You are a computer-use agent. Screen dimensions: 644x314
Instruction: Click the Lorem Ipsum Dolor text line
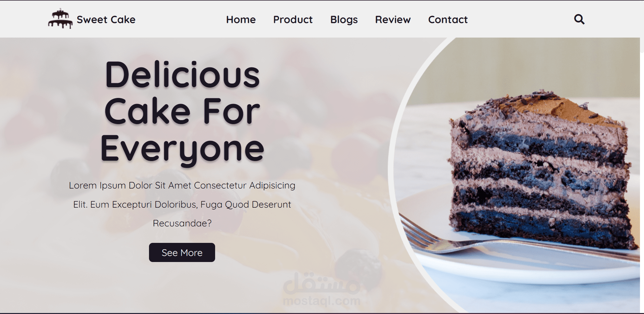[182, 185]
